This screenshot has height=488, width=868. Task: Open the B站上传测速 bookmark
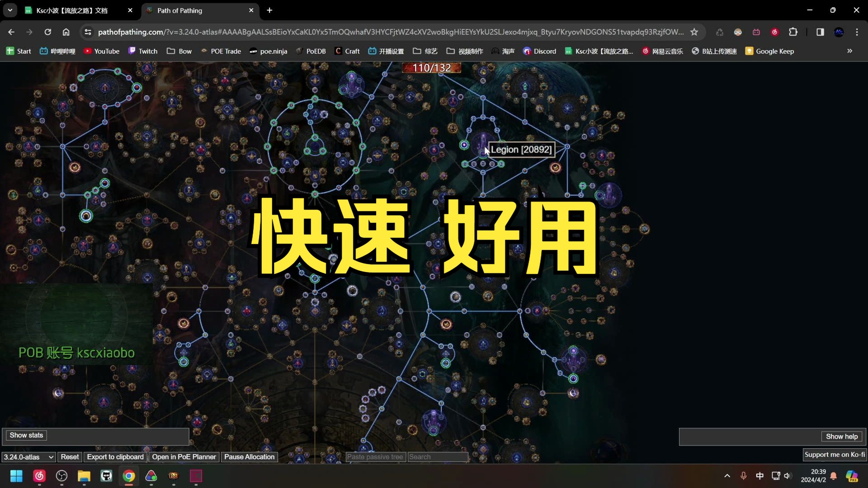point(714,51)
